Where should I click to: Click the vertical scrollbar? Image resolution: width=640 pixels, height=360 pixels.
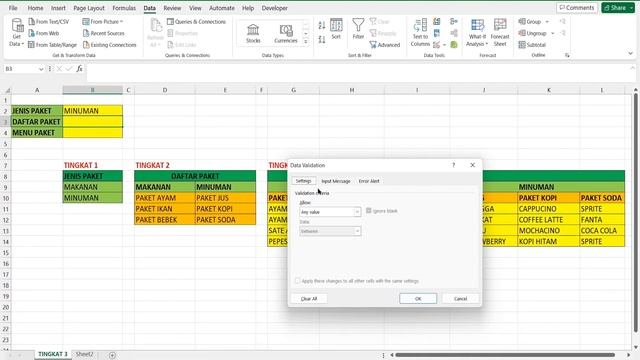point(636,212)
